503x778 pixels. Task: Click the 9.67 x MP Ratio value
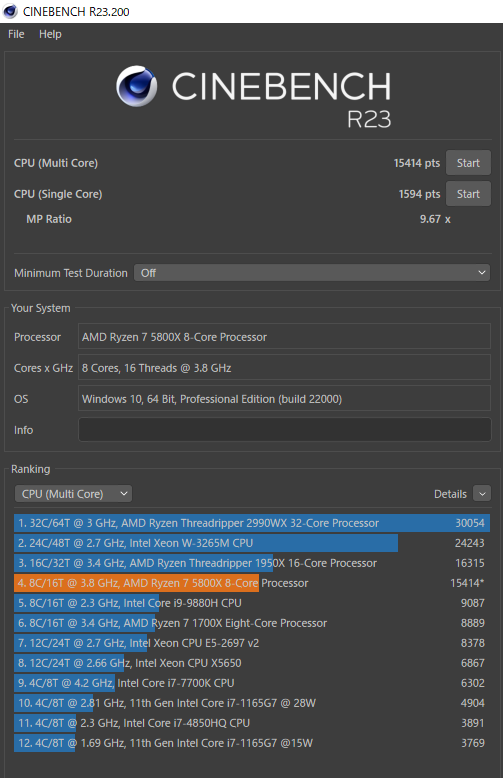click(x=435, y=219)
